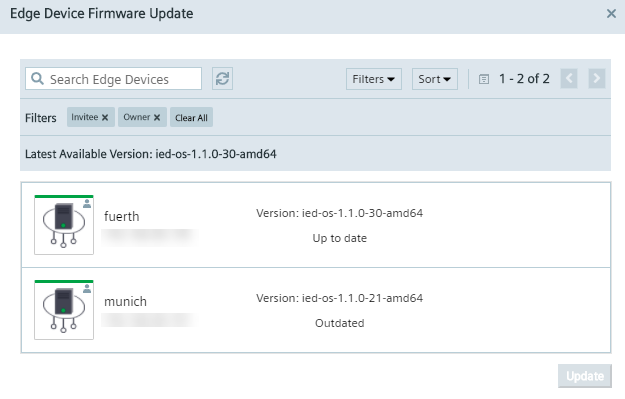This screenshot has height=399, width=625.
Task: Click the munich device name
Action: [125, 301]
